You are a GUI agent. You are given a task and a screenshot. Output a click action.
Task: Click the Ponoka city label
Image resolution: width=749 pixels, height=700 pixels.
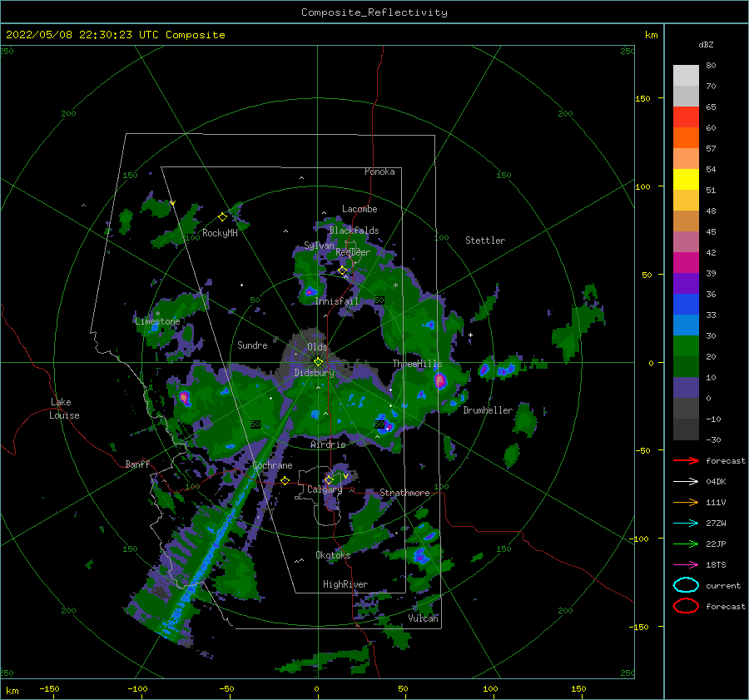click(379, 171)
